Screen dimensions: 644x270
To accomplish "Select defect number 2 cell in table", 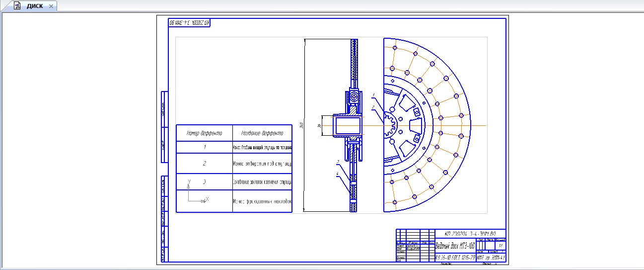I will click(204, 163).
